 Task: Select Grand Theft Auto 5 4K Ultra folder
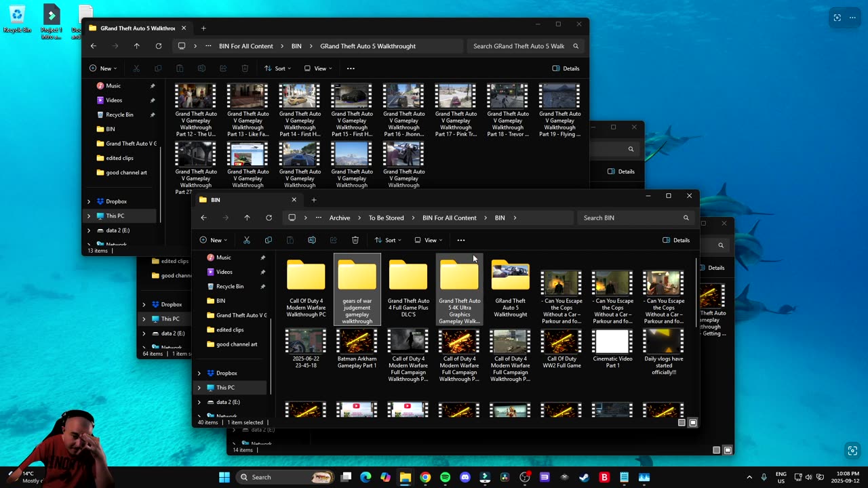coord(459,289)
